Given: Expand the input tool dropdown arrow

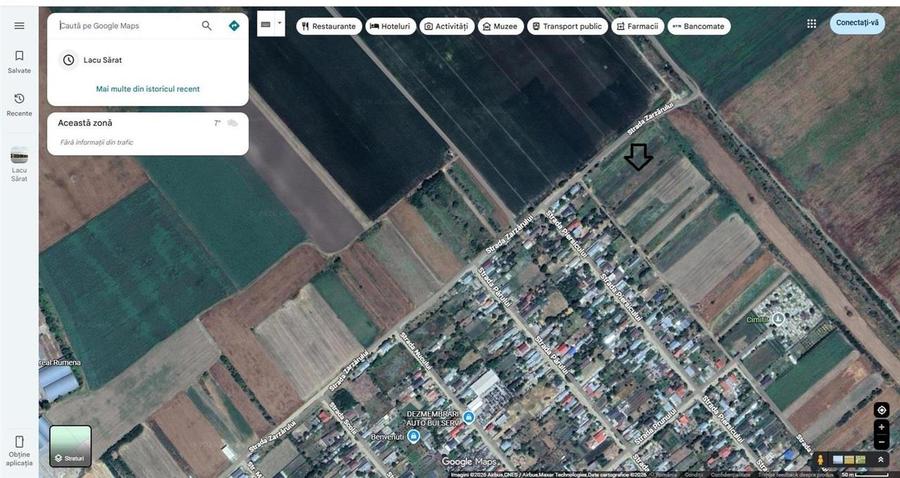Looking at the screenshot, I should pyautogui.click(x=280, y=24).
